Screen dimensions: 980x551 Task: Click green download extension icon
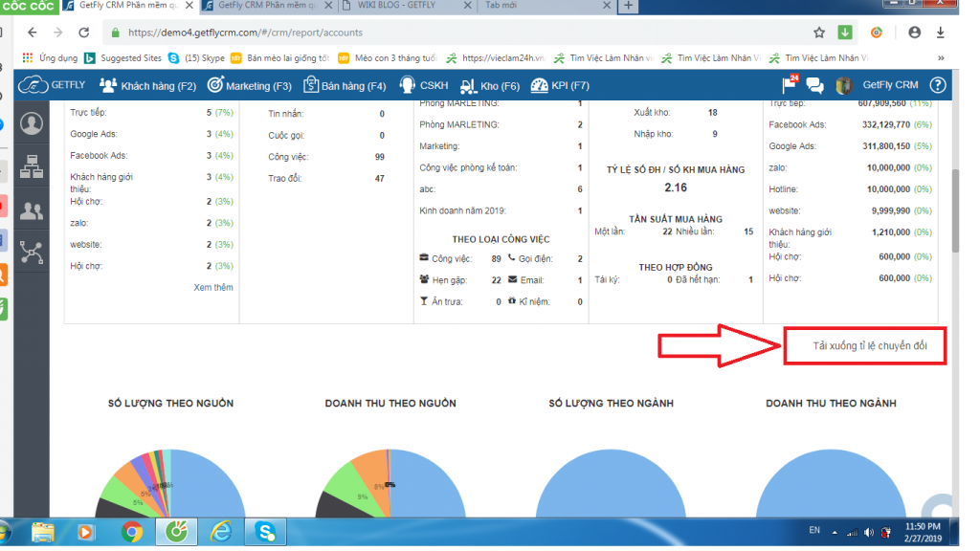[845, 32]
